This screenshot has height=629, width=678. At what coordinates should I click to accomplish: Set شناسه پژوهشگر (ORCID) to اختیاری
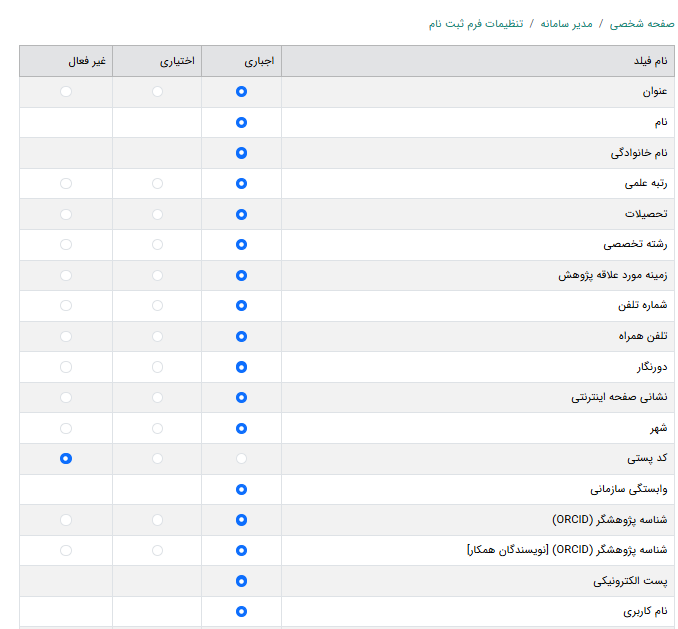pyautogui.click(x=157, y=520)
